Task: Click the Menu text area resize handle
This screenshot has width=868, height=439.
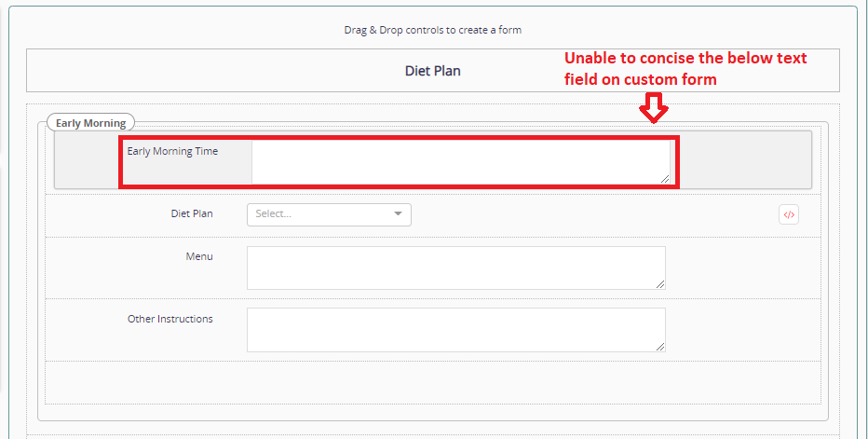Action: pyautogui.click(x=660, y=284)
